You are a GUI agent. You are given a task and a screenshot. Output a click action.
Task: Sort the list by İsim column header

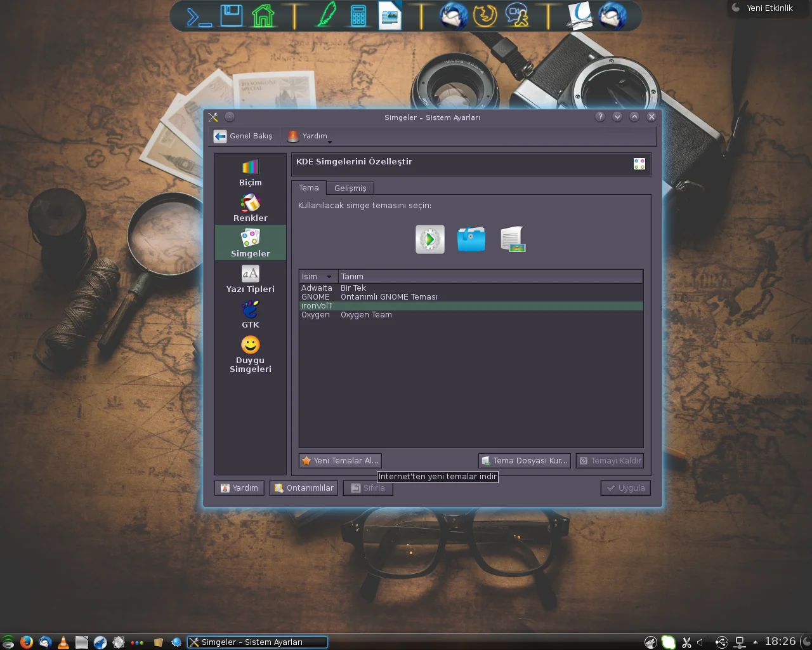(x=317, y=277)
